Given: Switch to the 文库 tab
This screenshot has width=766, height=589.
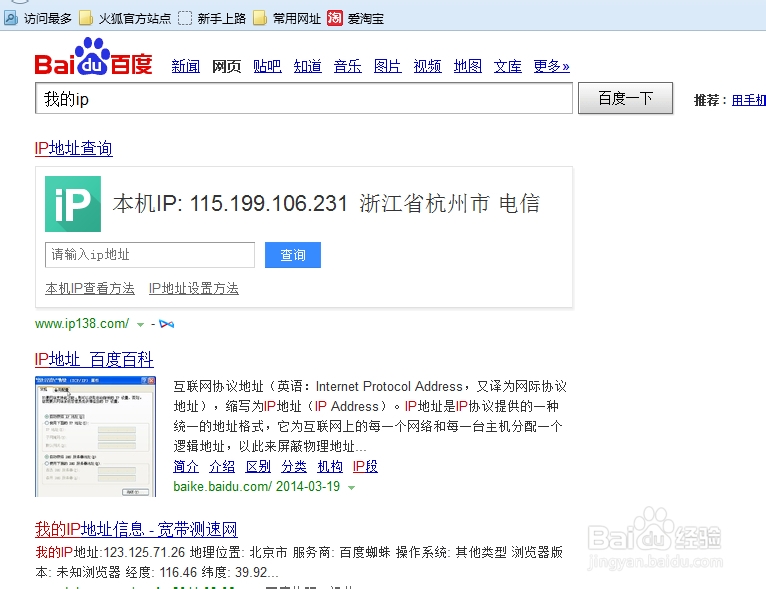Looking at the screenshot, I should coord(508,66).
